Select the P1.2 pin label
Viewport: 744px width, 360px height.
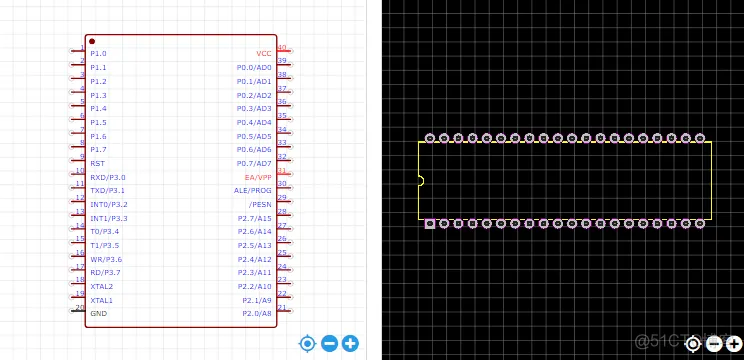tap(98, 82)
